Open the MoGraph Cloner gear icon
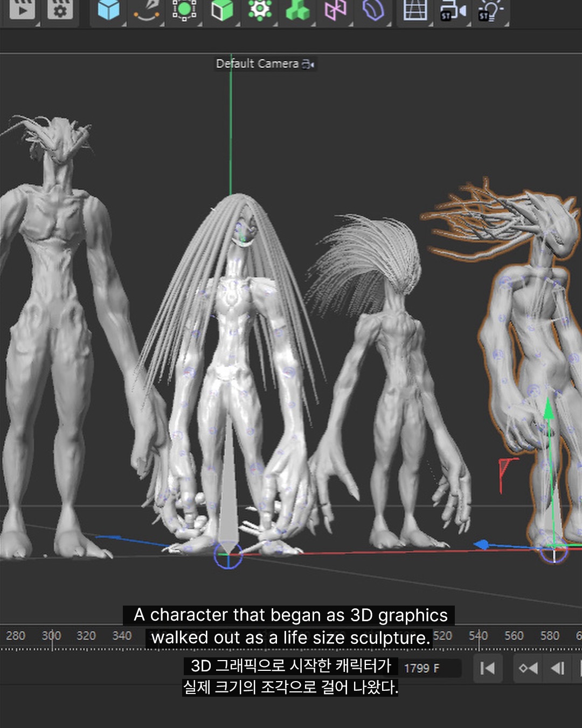Viewport: 582px width, 728px height. pos(260,10)
